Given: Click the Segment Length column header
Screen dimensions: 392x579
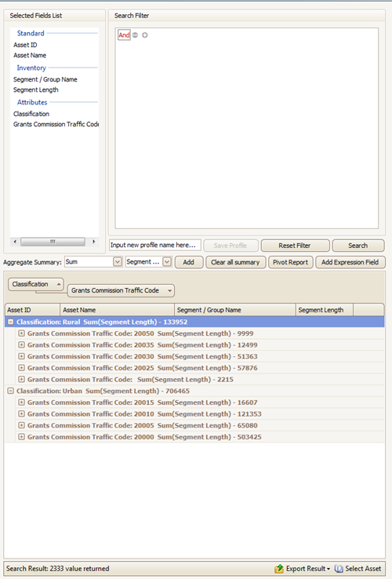Looking at the screenshot, I should click(324, 310).
